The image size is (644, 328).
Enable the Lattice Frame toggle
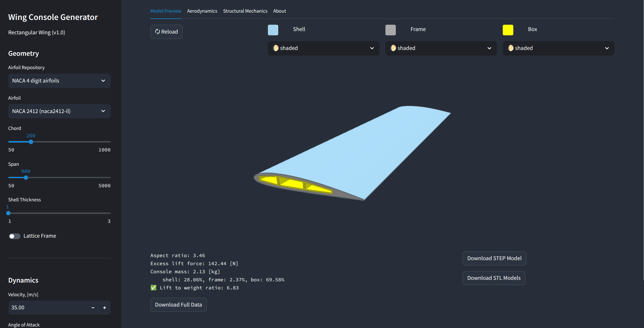[x=14, y=236]
